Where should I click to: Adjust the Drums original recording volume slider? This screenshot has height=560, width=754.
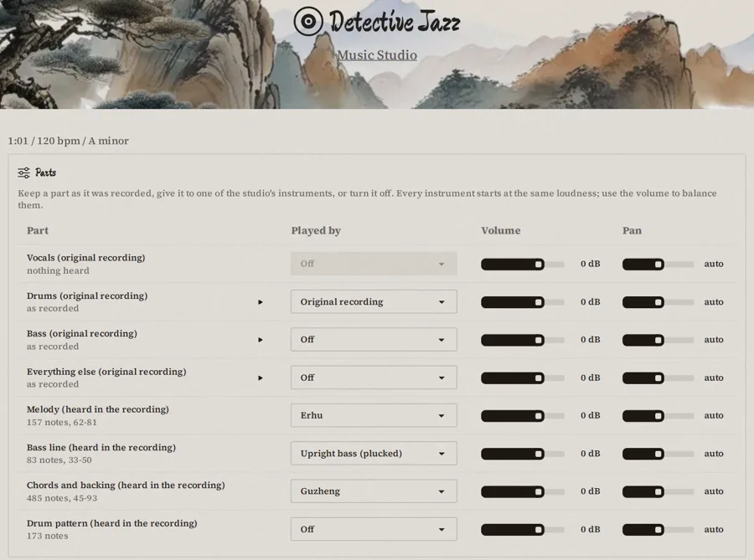click(523, 302)
